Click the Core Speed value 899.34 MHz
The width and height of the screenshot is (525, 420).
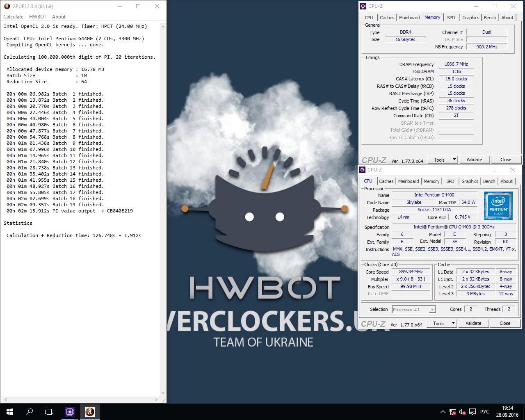pos(411,272)
